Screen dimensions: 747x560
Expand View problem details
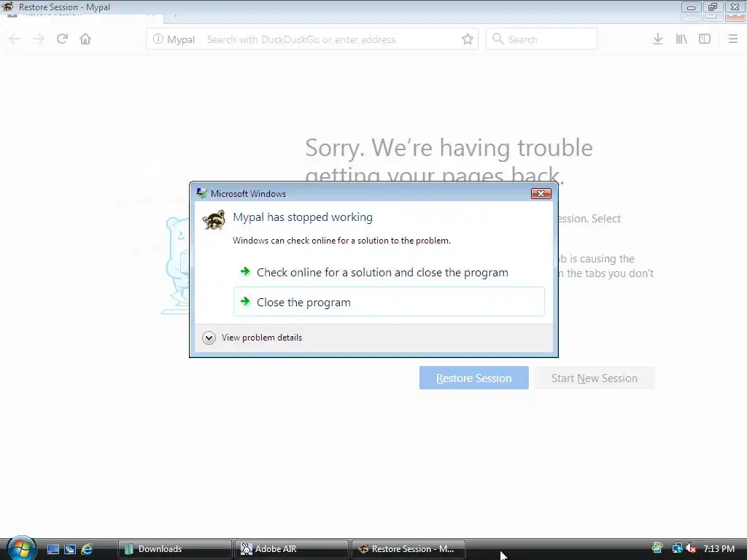point(209,338)
